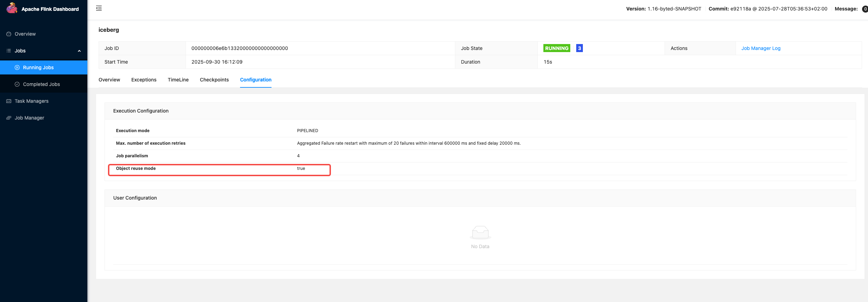The image size is (868, 302).
Task: Click the Job parallelism label
Action: [132, 156]
